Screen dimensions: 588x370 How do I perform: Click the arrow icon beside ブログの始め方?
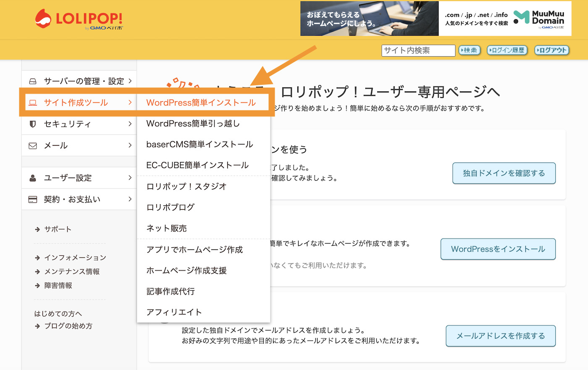click(37, 326)
